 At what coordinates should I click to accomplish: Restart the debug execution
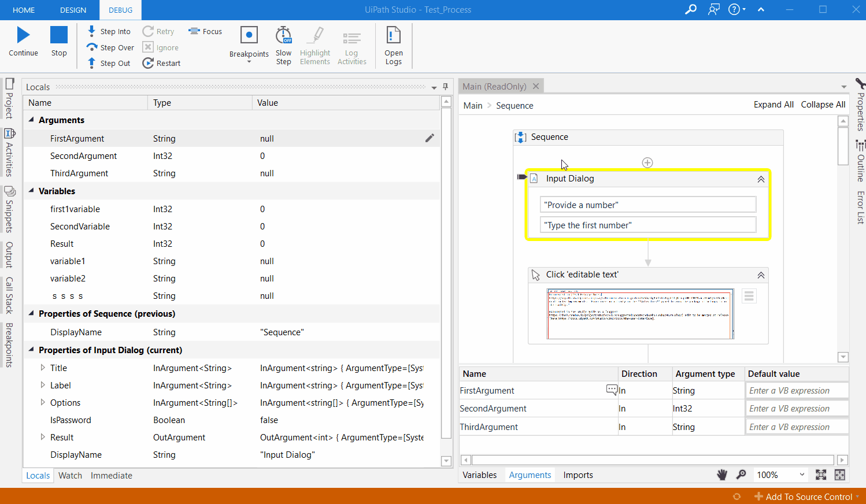(x=162, y=63)
